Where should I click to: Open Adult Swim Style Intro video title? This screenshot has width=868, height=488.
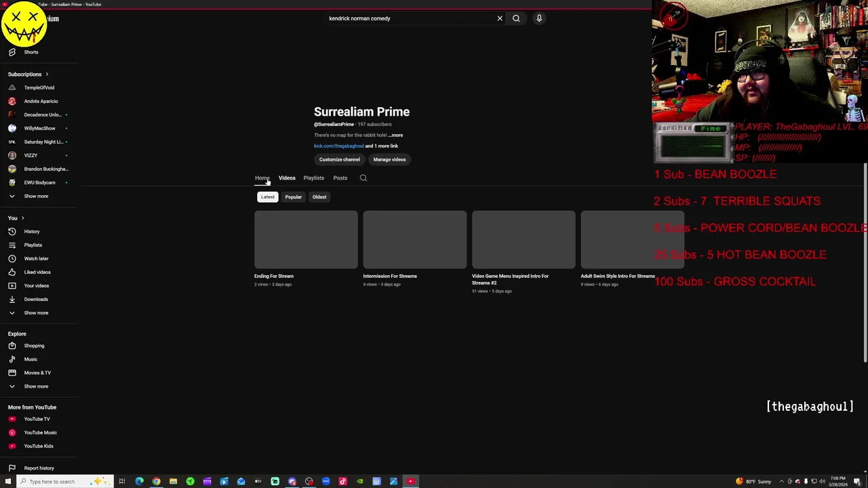pyautogui.click(x=618, y=276)
